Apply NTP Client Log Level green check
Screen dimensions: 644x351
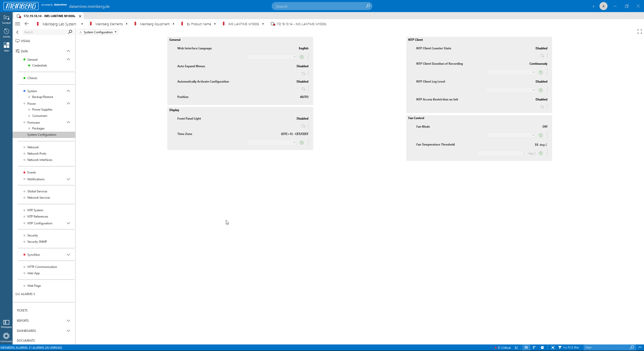pyautogui.click(x=541, y=90)
